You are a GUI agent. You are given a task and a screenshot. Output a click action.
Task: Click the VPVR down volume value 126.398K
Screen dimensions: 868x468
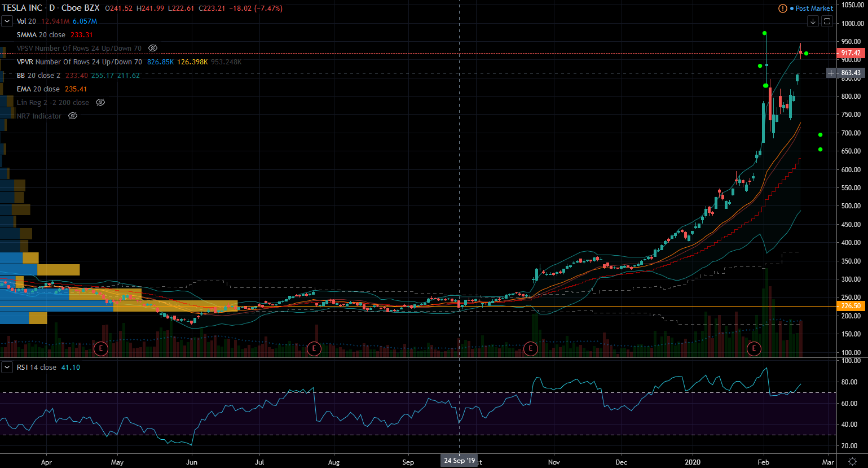[x=192, y=62]
